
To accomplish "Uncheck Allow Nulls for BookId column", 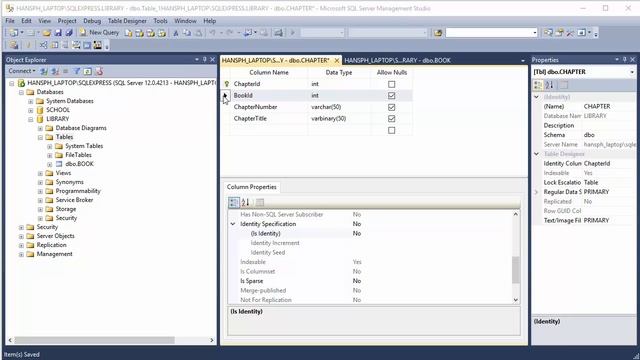I will [391, 96].
